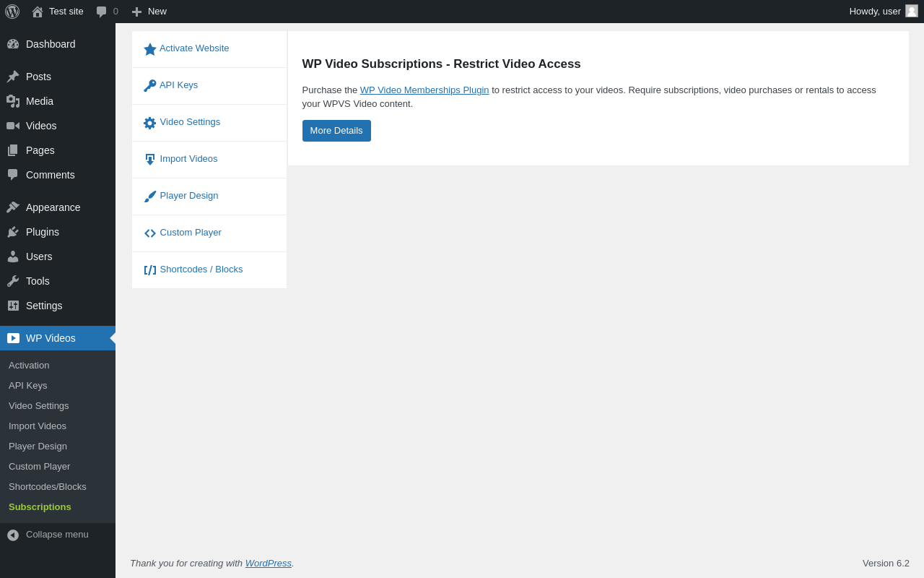Click the WordPress logo icon
This screenshot has width=924, height=578.
(12, 12)
